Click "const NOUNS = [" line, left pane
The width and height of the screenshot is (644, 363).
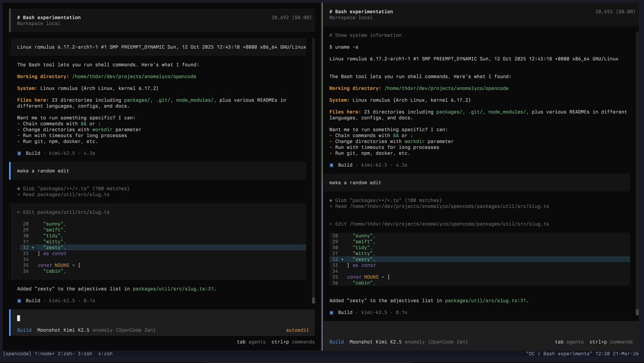[x=59, y=266]
